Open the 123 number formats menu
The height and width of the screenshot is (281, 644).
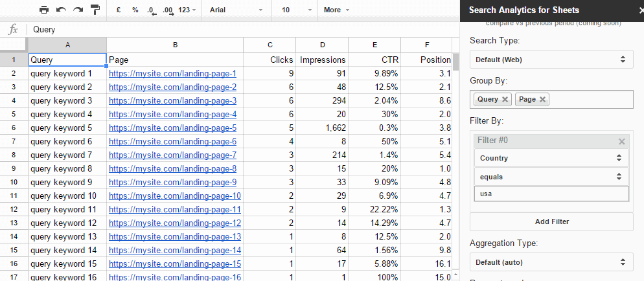pos(187,10)
